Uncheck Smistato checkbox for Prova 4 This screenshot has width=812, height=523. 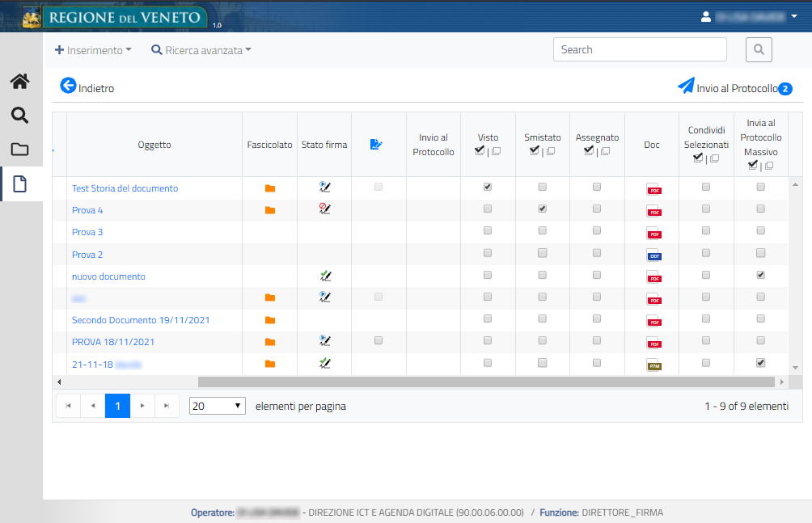tap(542, 209)
